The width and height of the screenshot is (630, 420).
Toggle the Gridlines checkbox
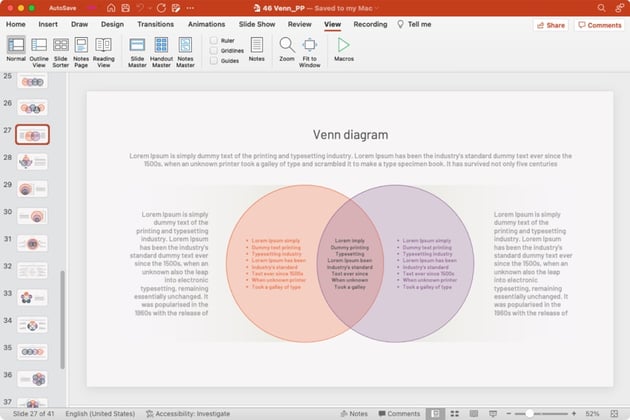214,51
